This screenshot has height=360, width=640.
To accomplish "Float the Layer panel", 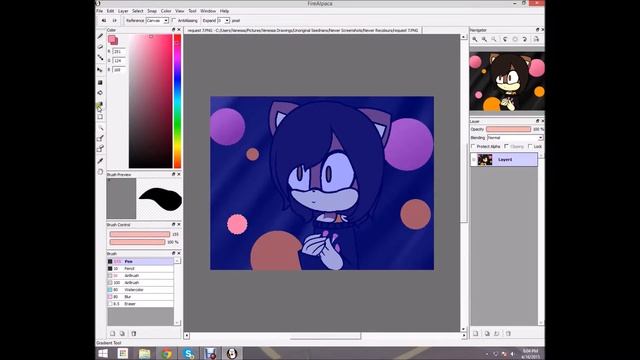I will (537, 121).
